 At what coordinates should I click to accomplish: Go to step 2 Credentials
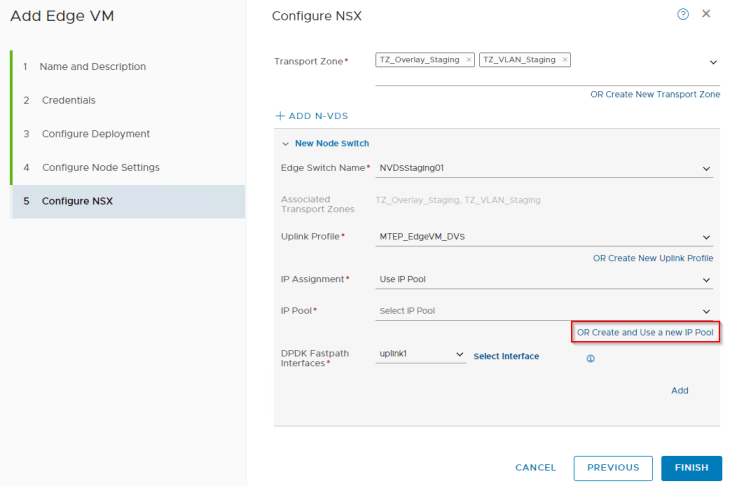point(68,100)
